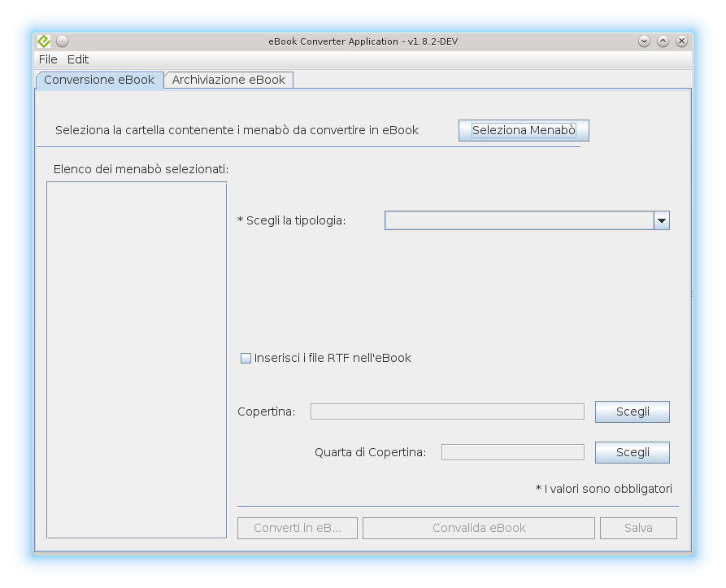Open the Edit menu
This screenshot has height=588, width=726.
[x=78, y=59]
